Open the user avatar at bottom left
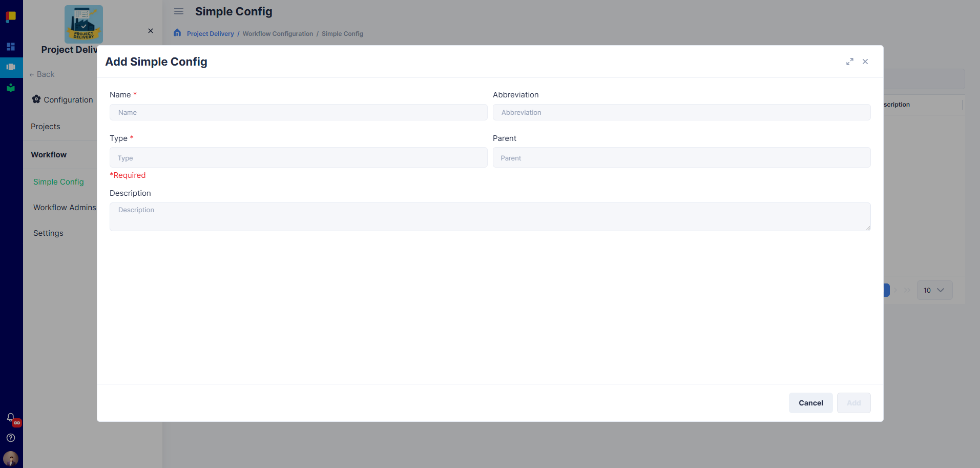Viewport: 980px width, 468px height. tap(10, 458)
